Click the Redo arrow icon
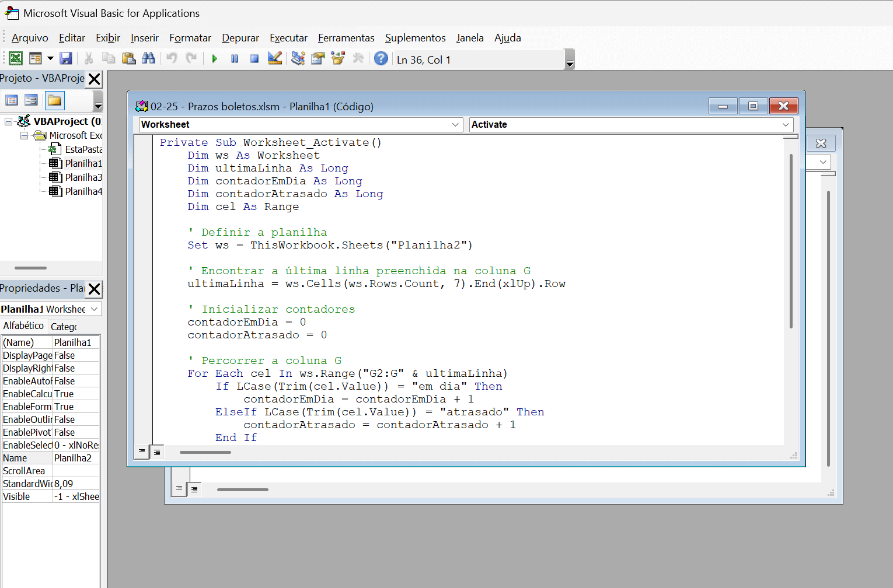This screenshot has height=588, width=893. click(191, 58)
